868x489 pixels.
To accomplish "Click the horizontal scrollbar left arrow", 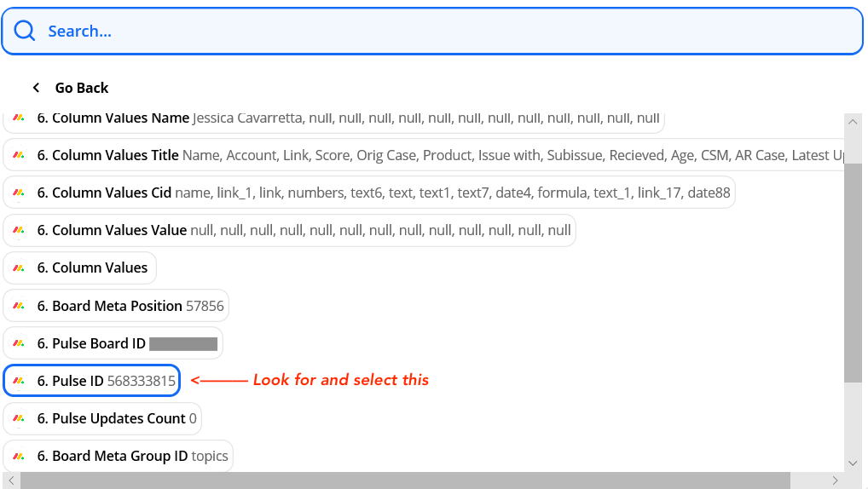I will (x=9, y=480).
